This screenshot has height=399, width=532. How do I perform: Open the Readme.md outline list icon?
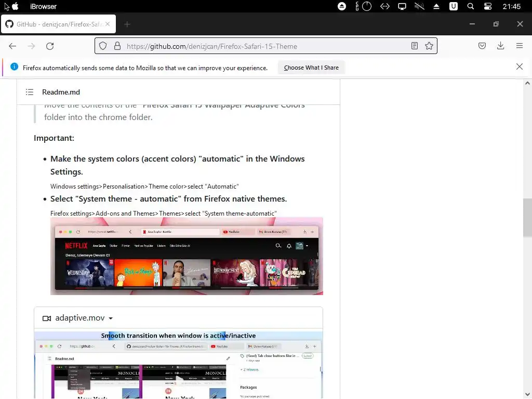pyautogui.click(x=30, y=92)
